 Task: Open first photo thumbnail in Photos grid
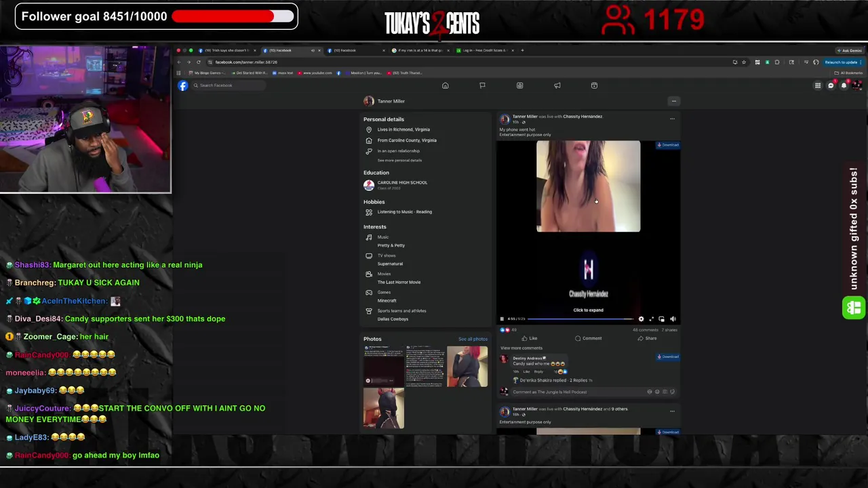pos(384,366)
